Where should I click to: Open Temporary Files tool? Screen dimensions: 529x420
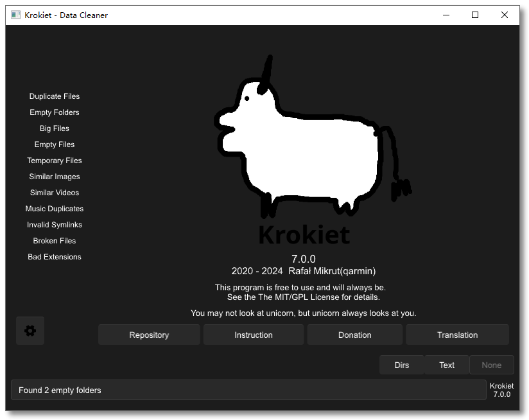coord(55,161)
